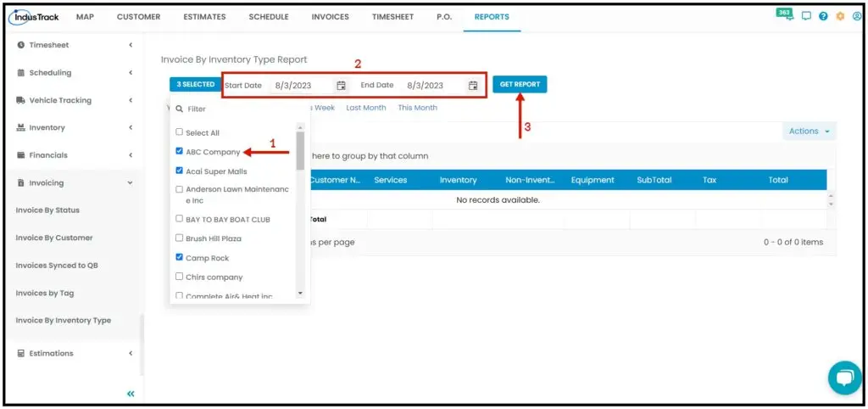868x409 pixels.
Task: Select Last Month date shortcut
Action: (366, 108)
